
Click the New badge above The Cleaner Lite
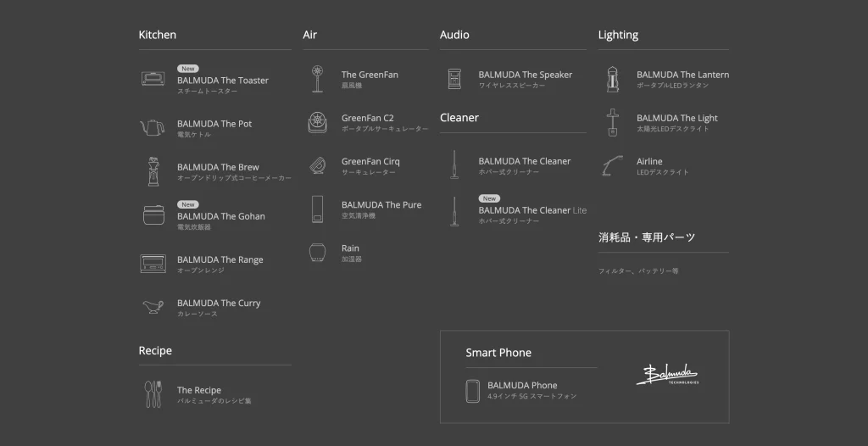(489, 198)
